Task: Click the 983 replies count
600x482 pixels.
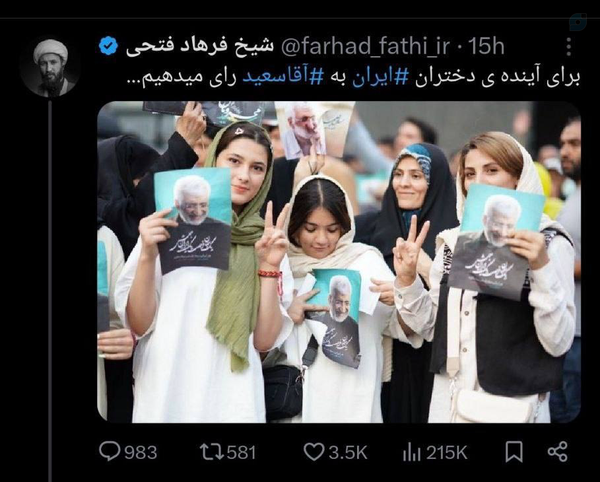Action: pyautogui.click(x=141, y=453)
